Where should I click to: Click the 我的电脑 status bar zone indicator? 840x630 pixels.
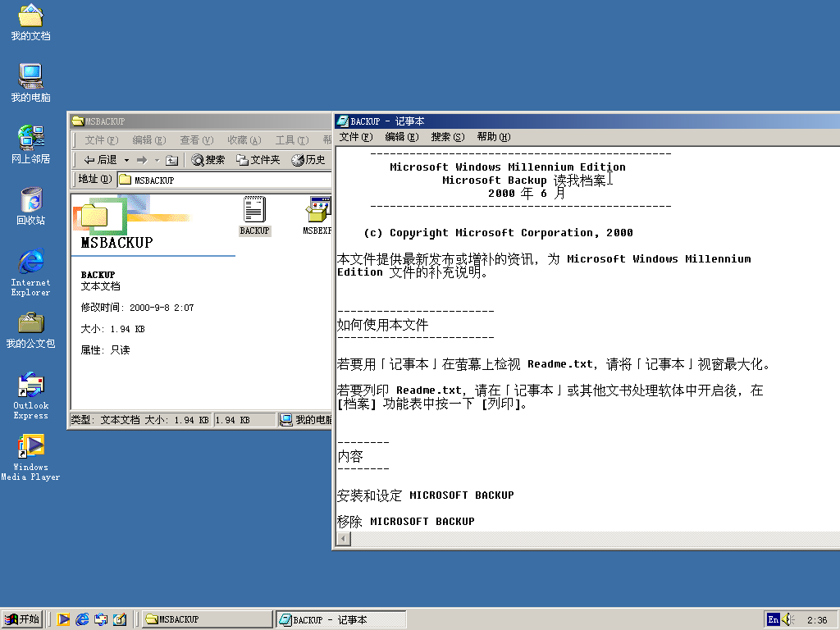305,420
